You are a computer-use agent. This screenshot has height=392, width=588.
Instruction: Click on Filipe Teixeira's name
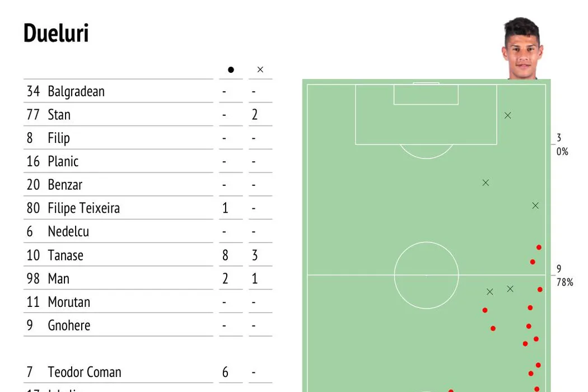click(83, 208)
